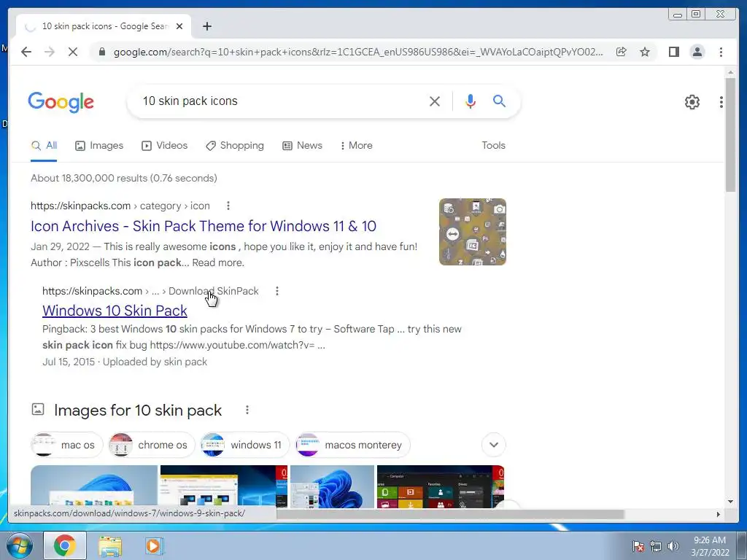Open the Windows Start menu

(20, 545)
